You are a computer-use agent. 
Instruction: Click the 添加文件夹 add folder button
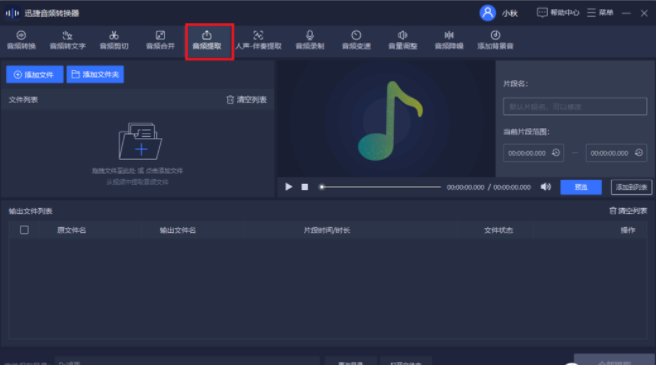pyautogui.click(x=95, y=75)
